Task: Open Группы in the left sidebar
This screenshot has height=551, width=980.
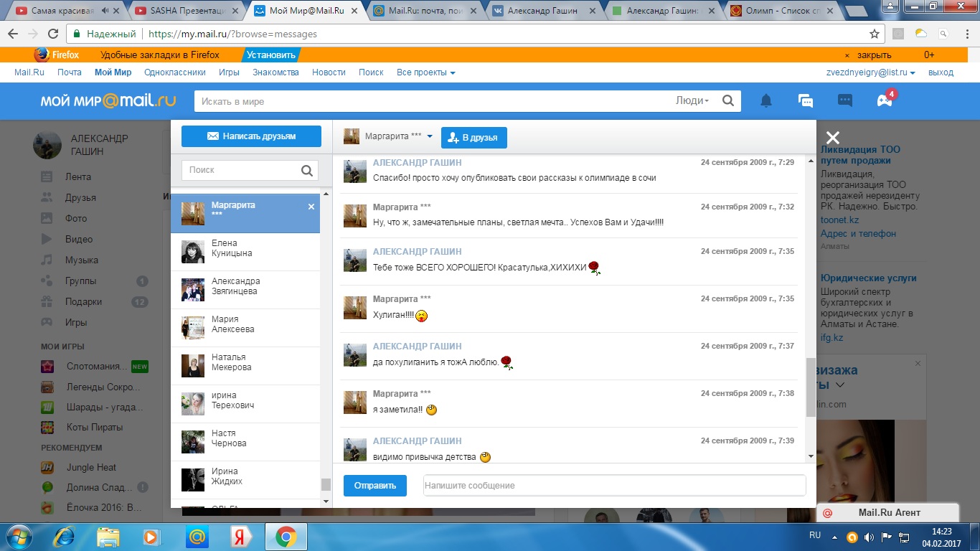Action: 80,281
